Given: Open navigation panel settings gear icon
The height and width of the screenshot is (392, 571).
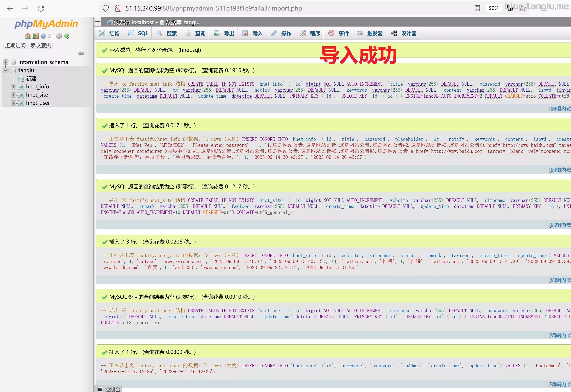Looking at the screenshot, I should click(x=59, y=36).
